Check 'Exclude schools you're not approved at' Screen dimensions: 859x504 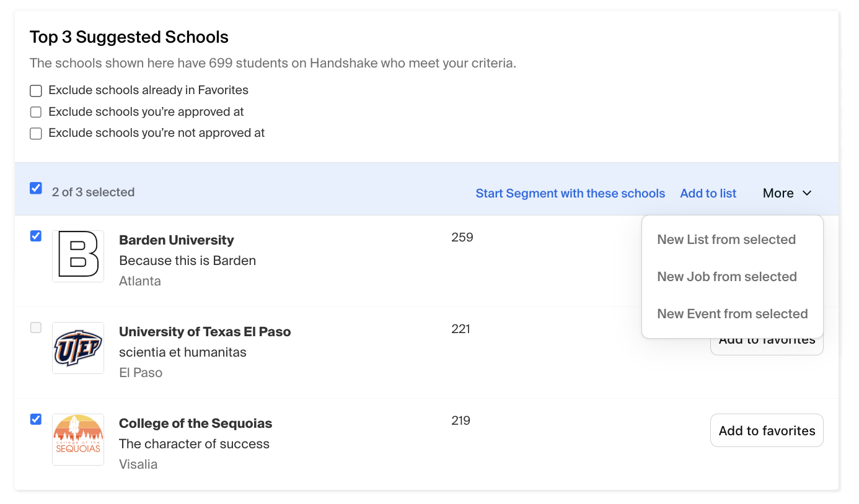tap(35, 133)
